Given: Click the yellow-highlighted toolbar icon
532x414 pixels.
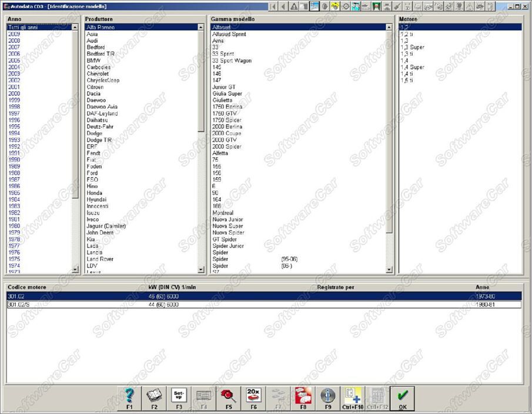Looking at the screenshot, I should (335, 6).
